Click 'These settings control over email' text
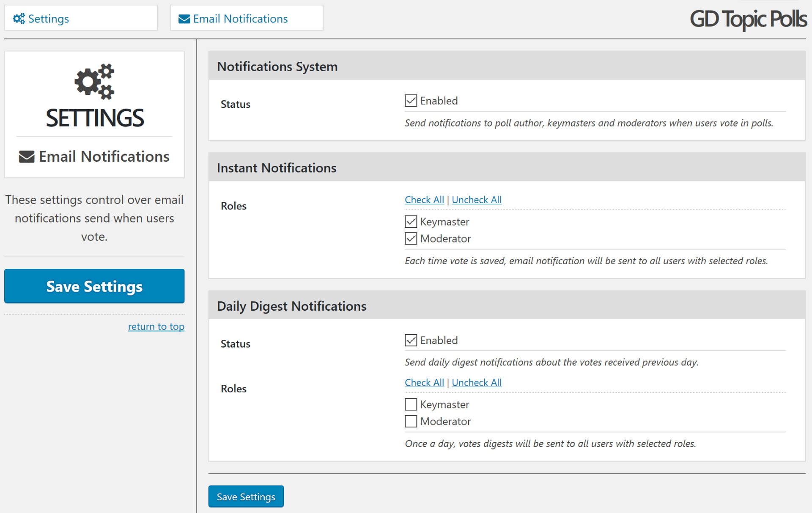This screenshot has height=513, width=812. click(94, 218)
